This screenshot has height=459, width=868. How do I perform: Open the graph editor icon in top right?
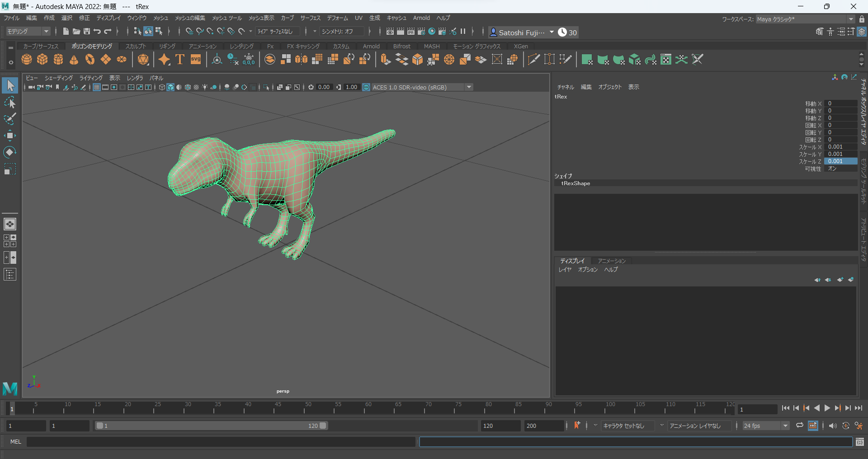[x=854, y=78]
